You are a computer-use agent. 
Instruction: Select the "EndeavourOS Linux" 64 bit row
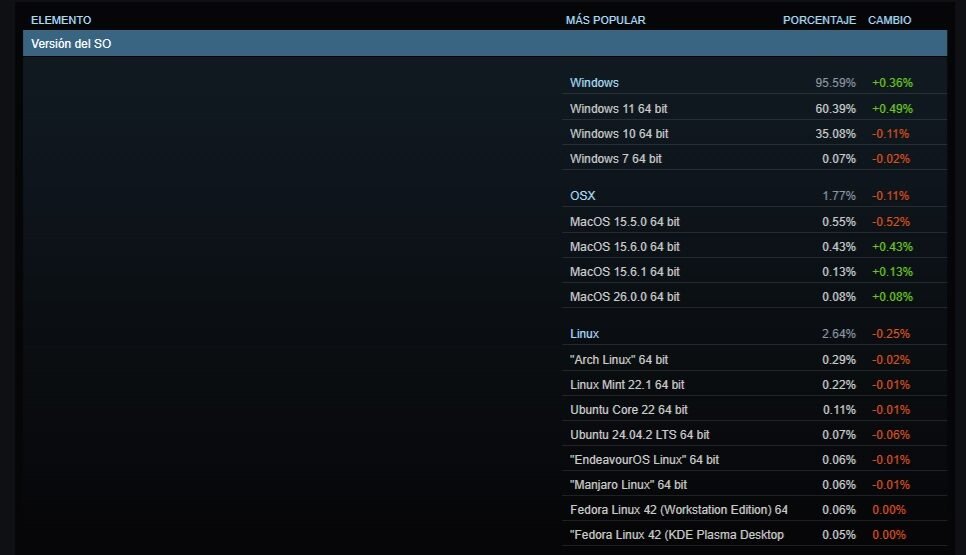click(755, 460)
